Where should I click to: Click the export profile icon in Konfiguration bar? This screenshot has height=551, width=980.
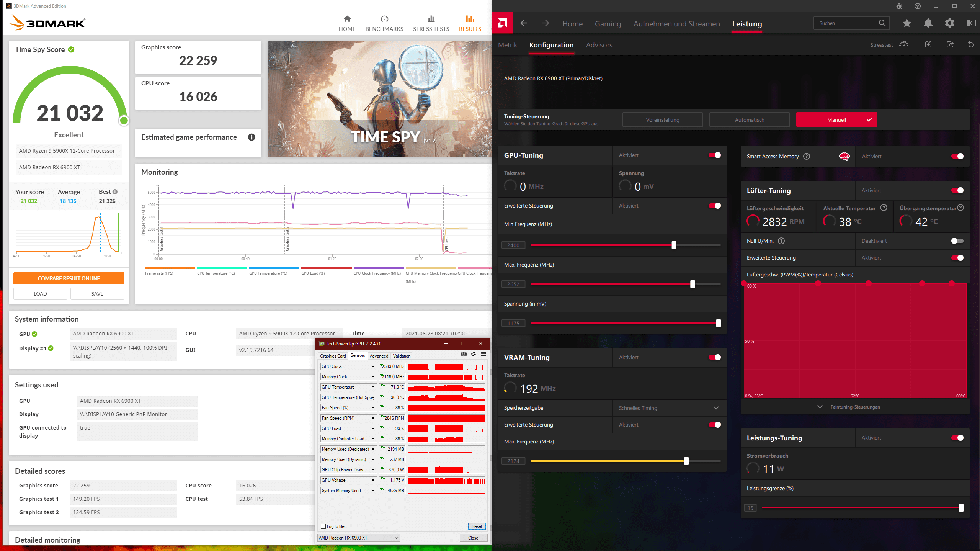point(950,44)
